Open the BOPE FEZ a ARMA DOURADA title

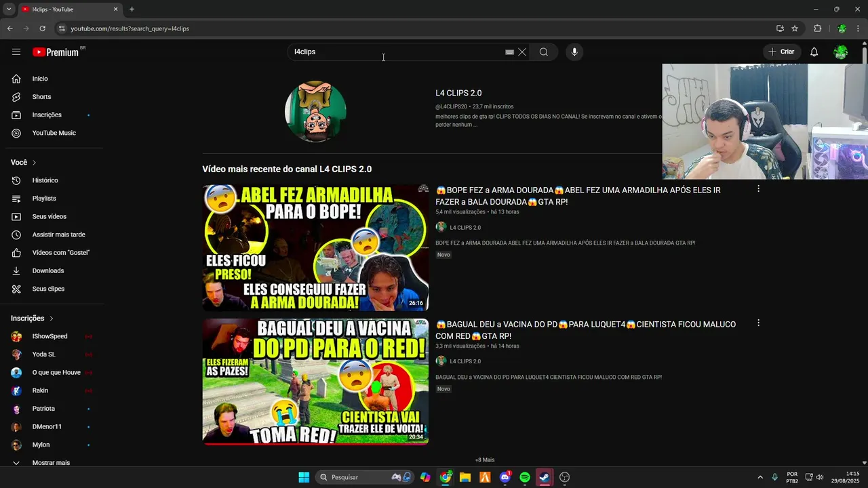tap(578, 196)
